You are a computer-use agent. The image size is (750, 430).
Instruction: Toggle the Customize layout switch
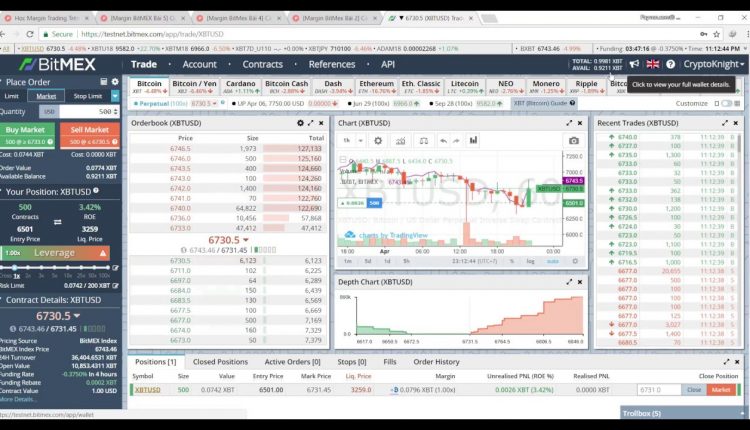(x=727, y=103)
